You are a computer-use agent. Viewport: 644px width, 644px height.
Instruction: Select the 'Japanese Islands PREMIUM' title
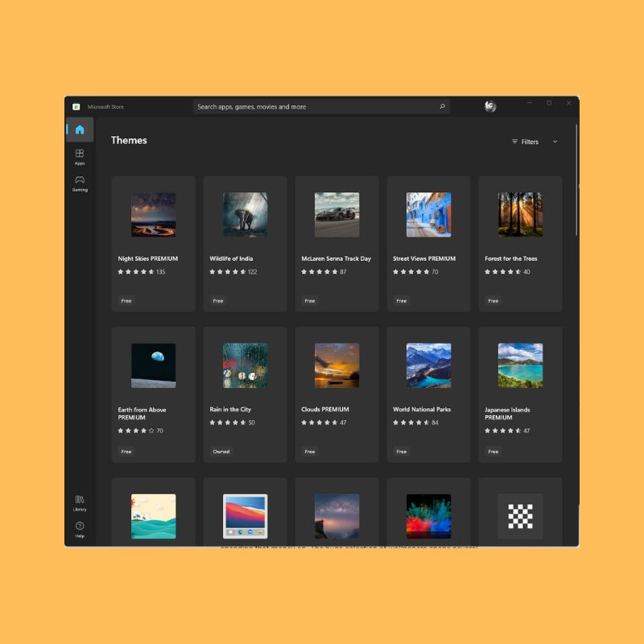coord(507,414)
